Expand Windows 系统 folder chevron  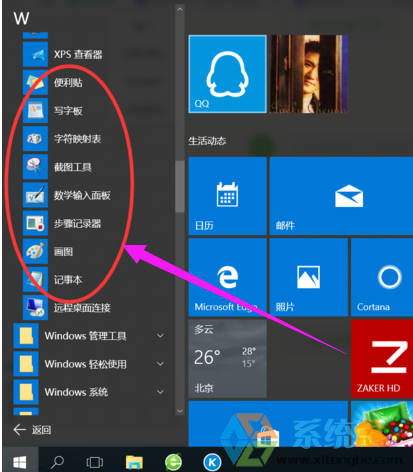click(x=160, y=392)
